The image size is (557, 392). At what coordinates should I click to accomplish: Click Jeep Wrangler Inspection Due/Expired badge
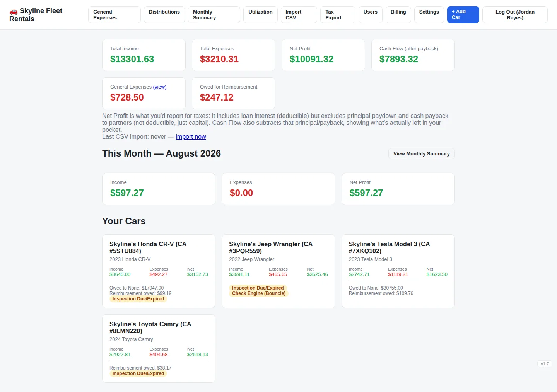click(x=258, y=288)
